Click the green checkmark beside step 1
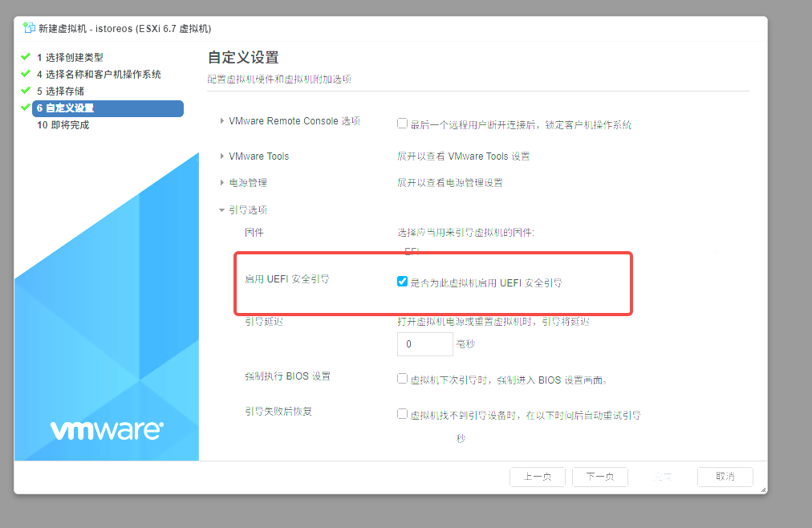Viewport: 812px width, 528px height. pos(26,56)
